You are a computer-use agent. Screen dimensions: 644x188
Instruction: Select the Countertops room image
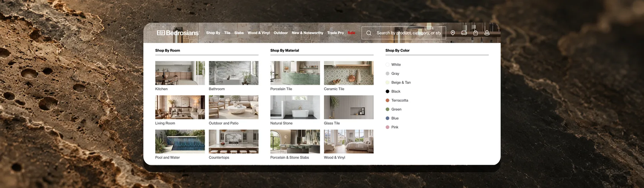point(233,142)
